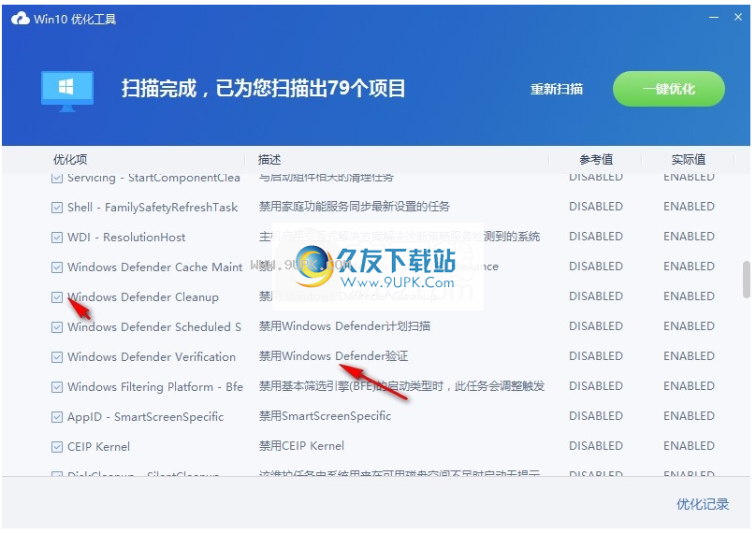Screen dimensions: 756x534
Task: Uncheck WDI - ResolutionHost checkbox
Action: (57, 238)
